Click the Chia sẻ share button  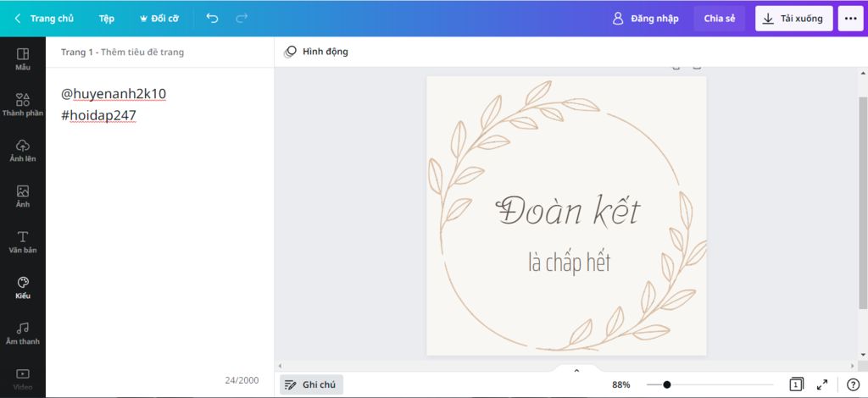coord(719,19)
